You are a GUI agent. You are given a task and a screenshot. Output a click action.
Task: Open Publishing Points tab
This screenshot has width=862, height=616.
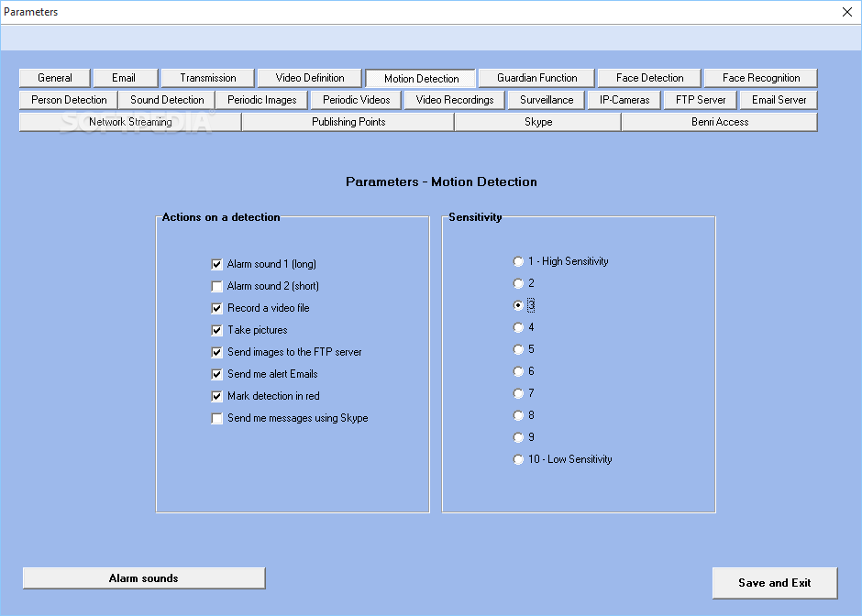348,122
